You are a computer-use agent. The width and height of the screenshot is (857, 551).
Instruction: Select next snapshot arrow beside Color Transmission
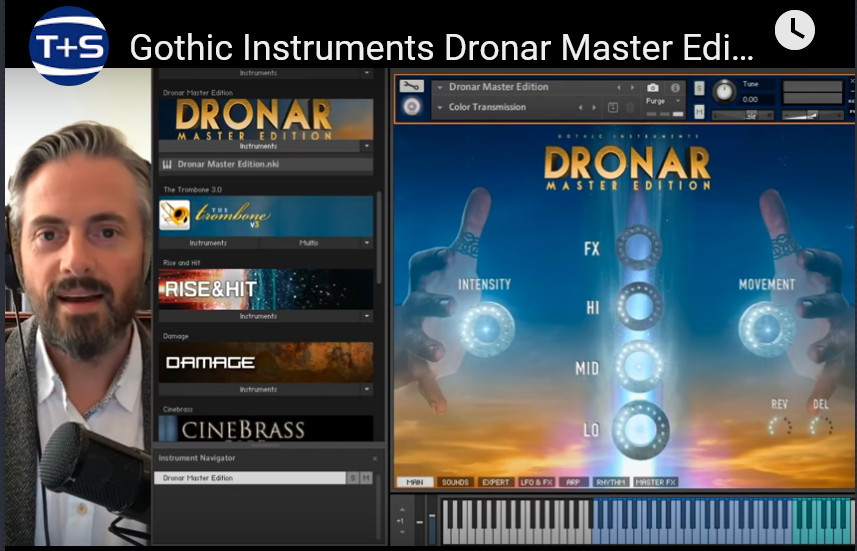(594, 108)
